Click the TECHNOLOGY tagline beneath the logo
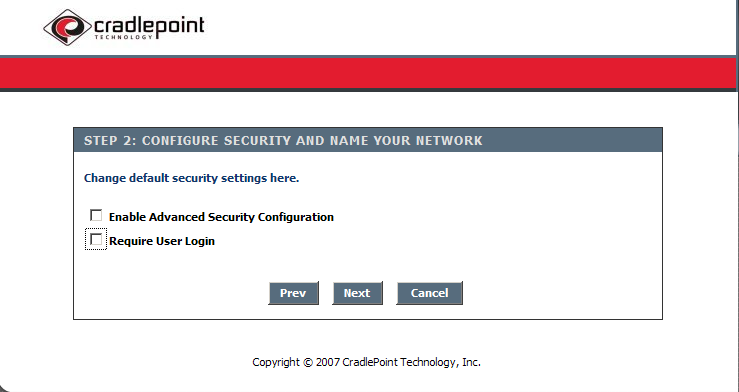This screenshot has width=739, height=392. coord(123,37)
